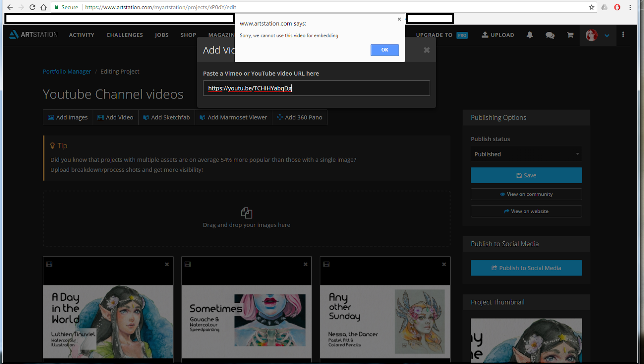The width and height of the screenshot is (644, 364).
Task: Open the Activity menu
Action: (82, 35)
